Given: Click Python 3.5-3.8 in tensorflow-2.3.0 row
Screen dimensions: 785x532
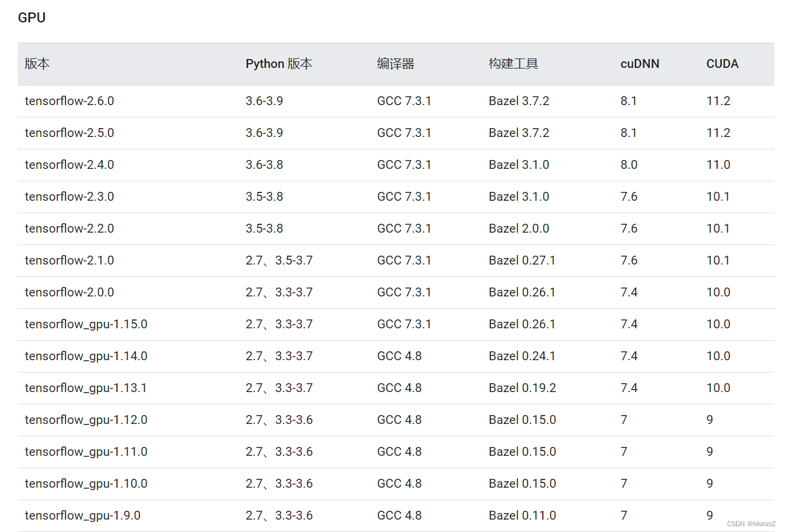Looking at the screenshot, I should (x=265, y=197).
